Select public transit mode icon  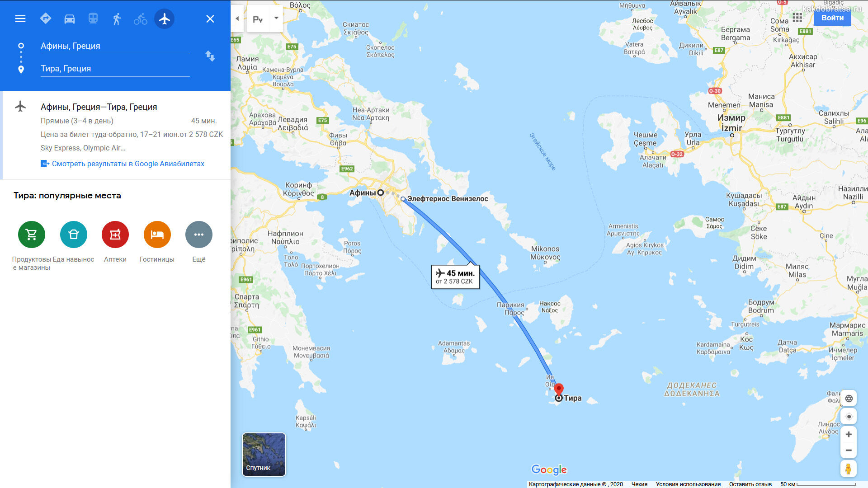(x=93, y=19)
